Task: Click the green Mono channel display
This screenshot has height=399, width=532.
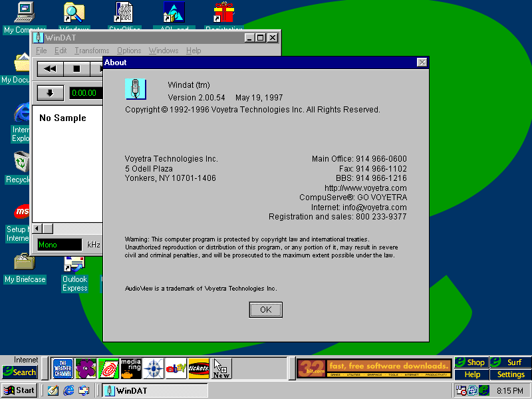Action: 59,245
